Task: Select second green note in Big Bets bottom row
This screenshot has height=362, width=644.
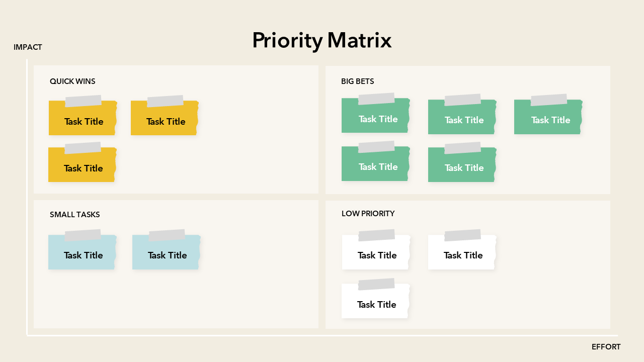Action: pos(462,167)
